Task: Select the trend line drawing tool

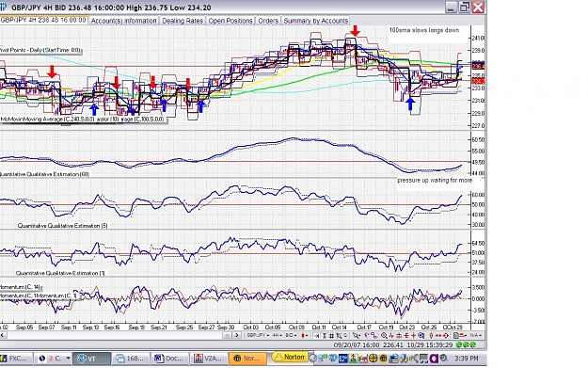Action: tap(366, 335)
